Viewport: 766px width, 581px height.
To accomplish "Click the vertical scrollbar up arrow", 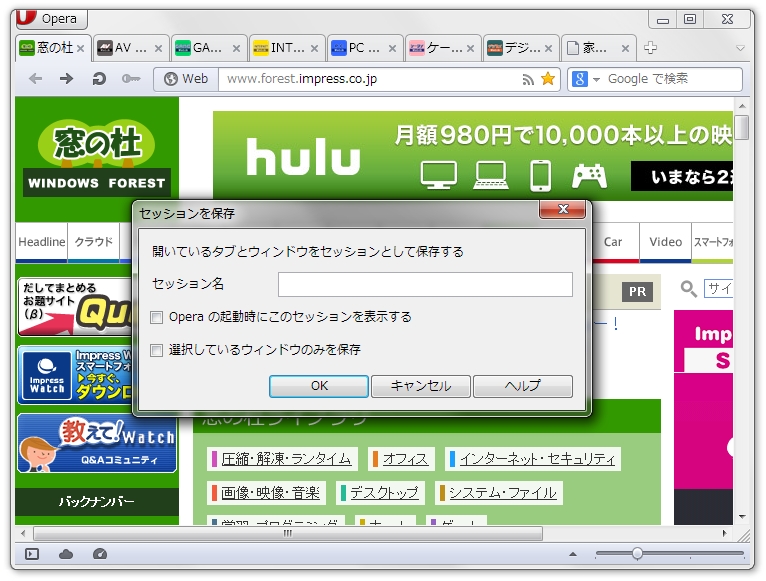I will (x=742, y=106).
